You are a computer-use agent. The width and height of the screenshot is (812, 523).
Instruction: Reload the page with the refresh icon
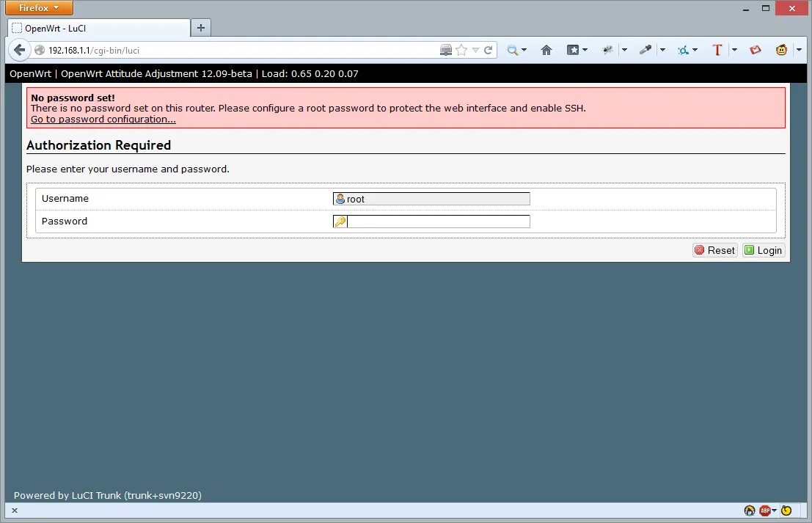pyautogui.click(x=488, y=50)
